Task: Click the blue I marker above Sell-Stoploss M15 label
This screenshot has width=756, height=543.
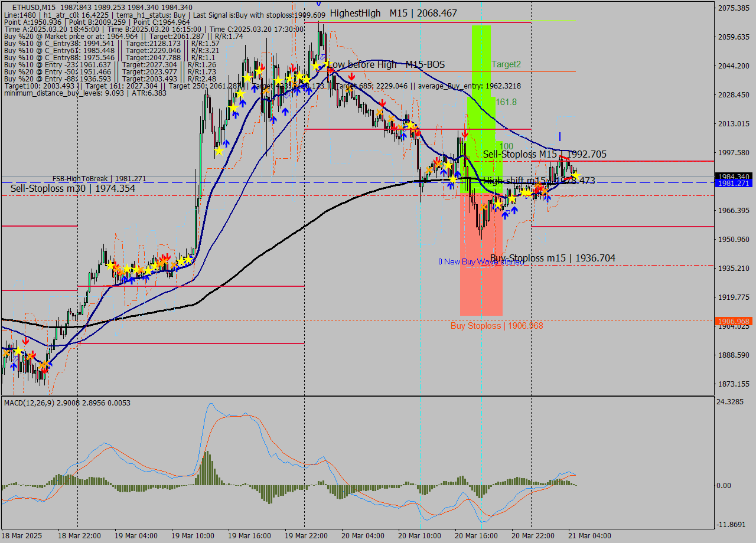Action: pyautogui.click(x=559, y=135)
